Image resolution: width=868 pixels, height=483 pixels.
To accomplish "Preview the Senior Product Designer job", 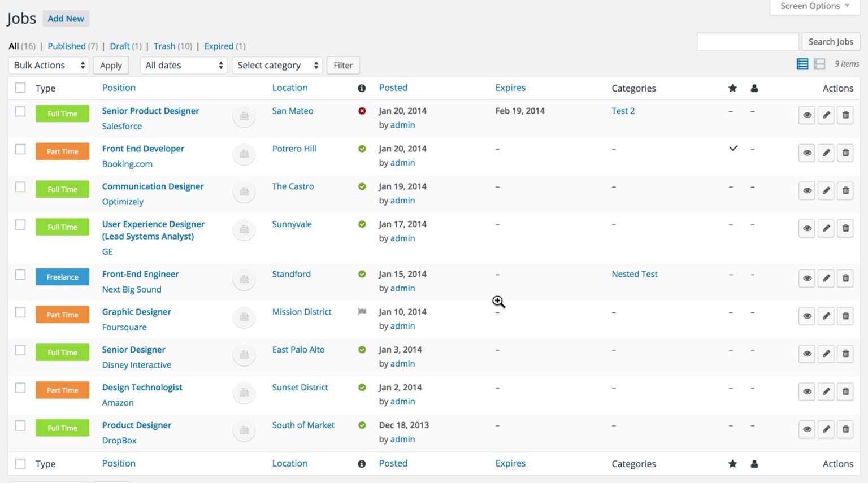I will click(x=806, y=115).
